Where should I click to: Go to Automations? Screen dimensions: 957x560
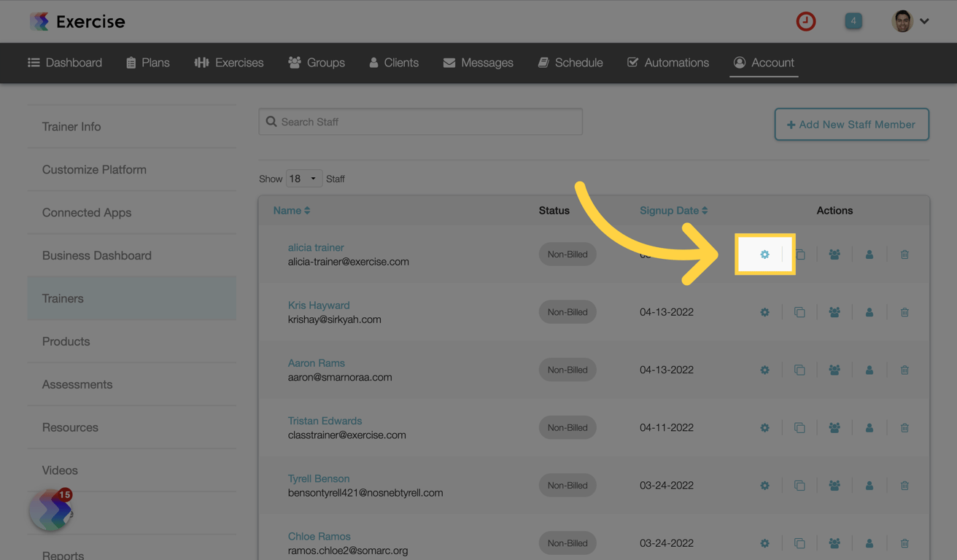(668, 63)
